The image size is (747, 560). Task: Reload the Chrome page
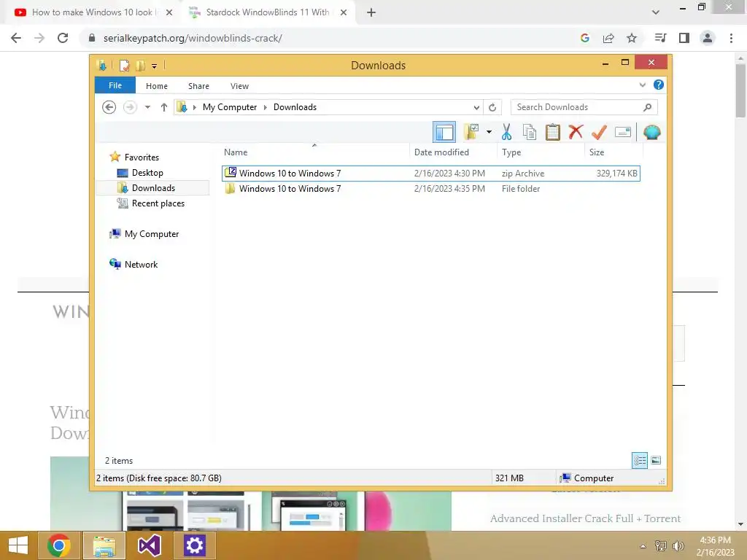click(63, 38)
